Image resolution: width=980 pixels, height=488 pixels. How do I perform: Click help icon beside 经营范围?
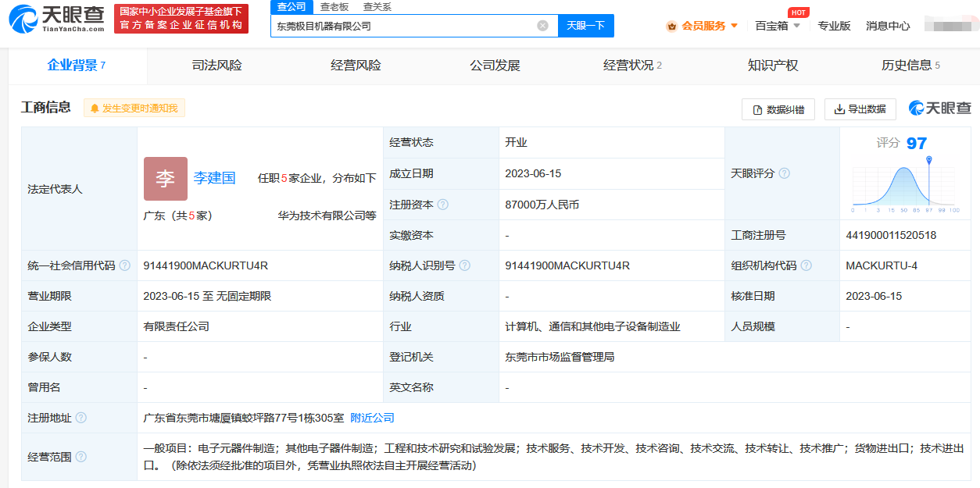pos(81,457)
